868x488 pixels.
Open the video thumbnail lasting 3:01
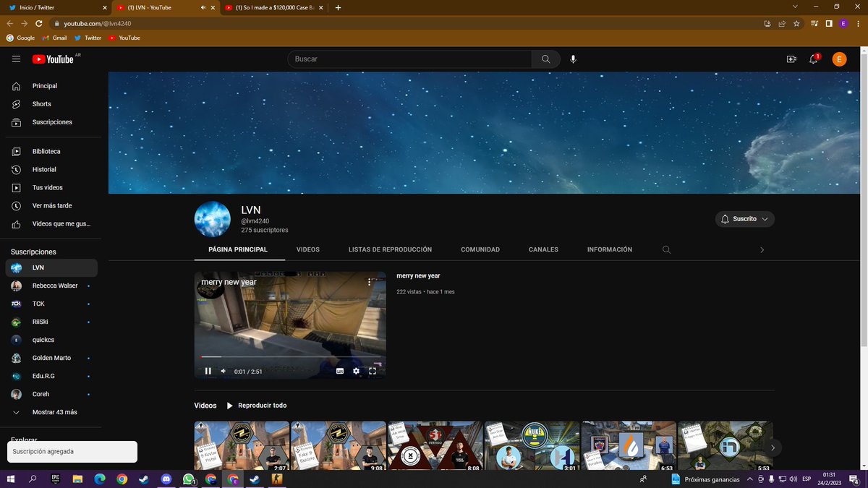[x=532, y=445]
